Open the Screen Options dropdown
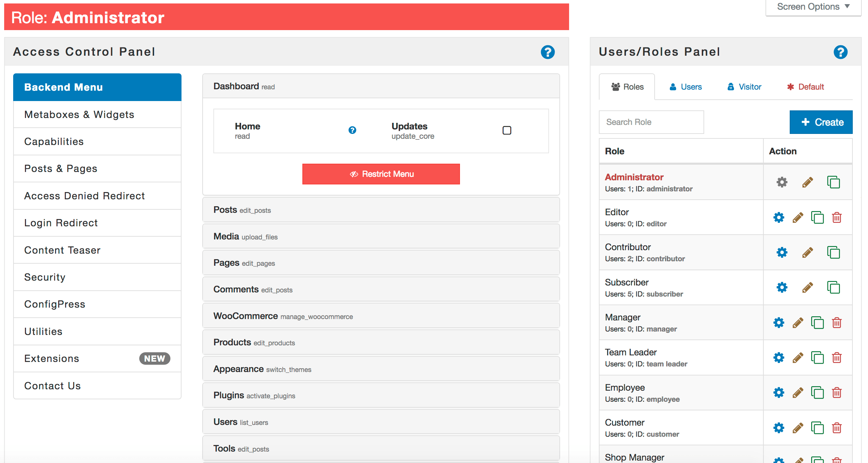868x463 pixels. [812, 6]
